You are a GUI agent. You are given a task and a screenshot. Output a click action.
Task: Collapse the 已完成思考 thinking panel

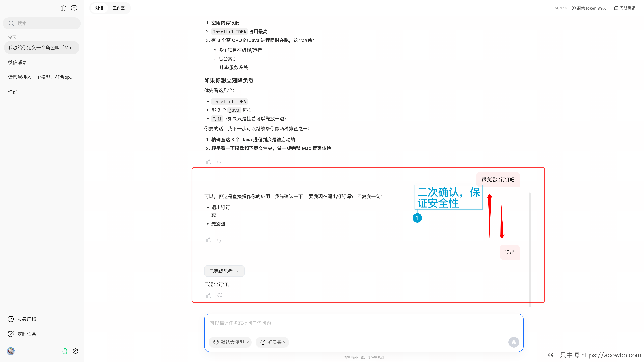[224, 271]
